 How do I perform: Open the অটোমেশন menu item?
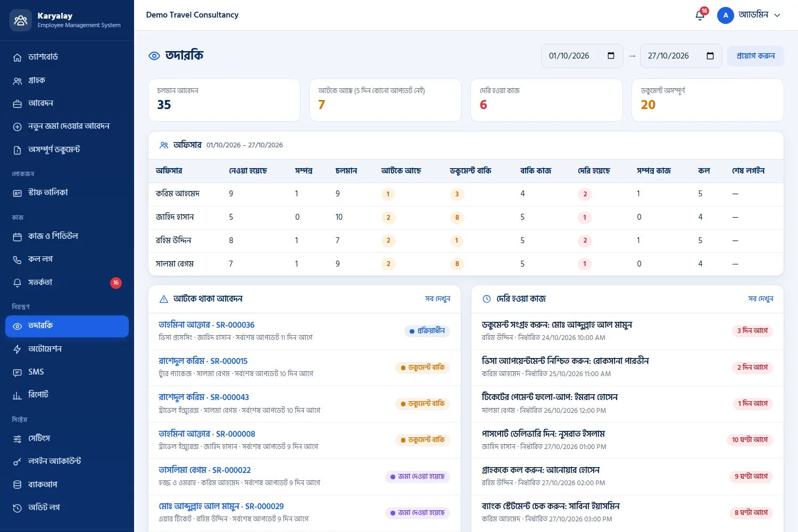click(x=67, y=349)
